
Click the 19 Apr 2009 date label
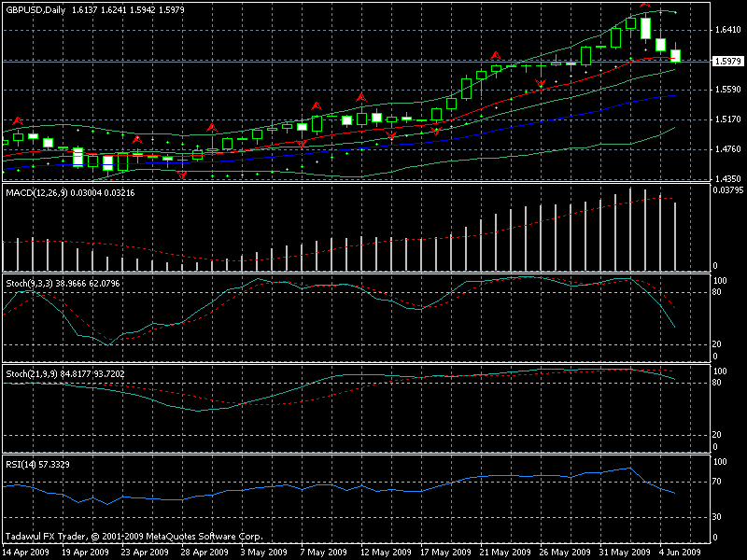(x=85, y=553)
